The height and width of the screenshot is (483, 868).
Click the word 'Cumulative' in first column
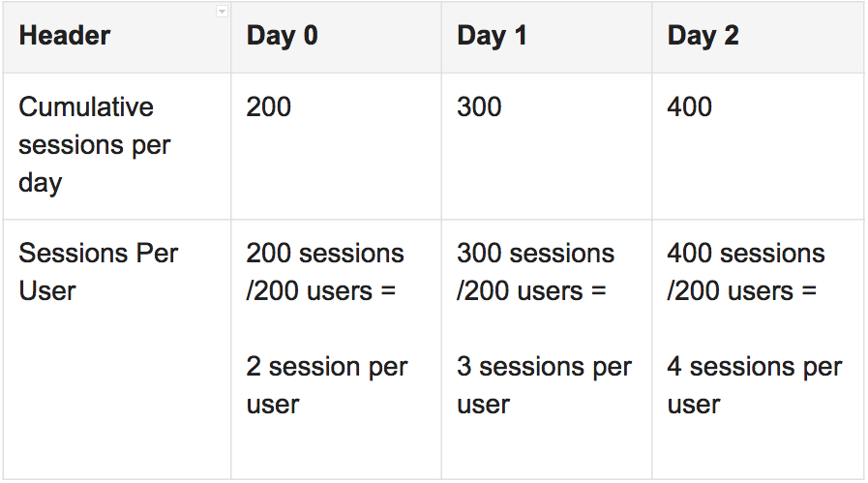tap(86, 106)
